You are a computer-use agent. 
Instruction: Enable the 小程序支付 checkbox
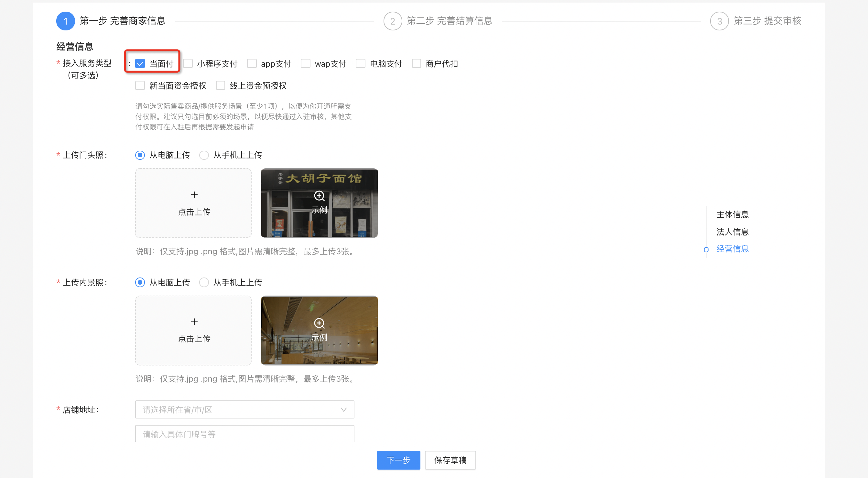[188, 64]
